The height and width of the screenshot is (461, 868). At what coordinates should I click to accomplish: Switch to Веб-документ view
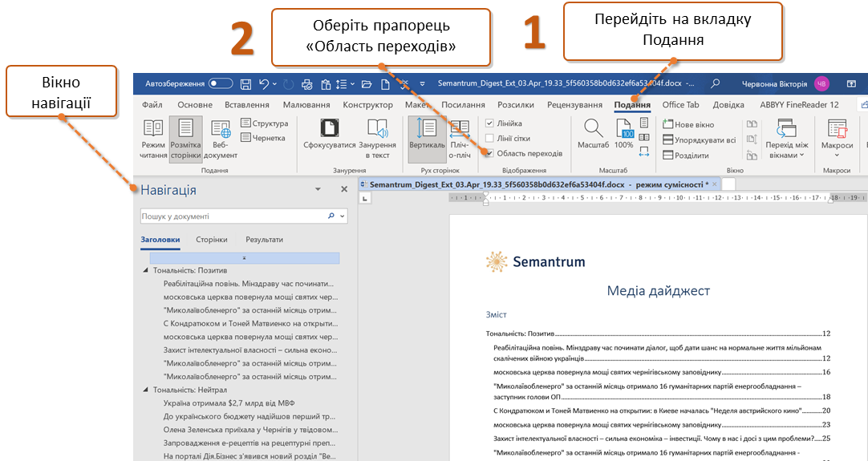[x=221, y=140]
